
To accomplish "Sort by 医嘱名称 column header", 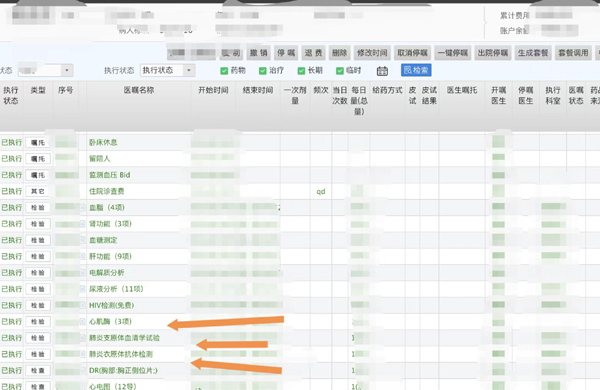I will 139,90.
